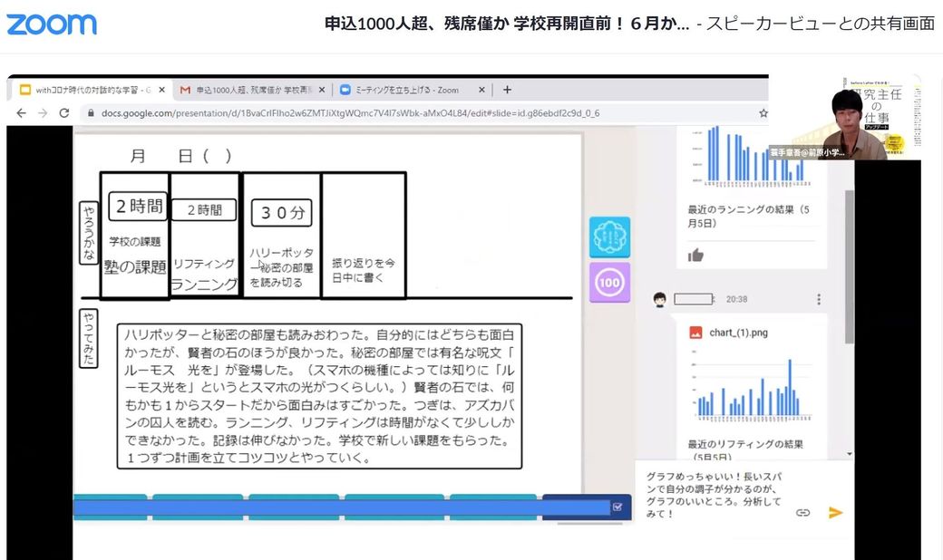
Task: Click the Google Slides favicon on first tab
Action: [24, 90]
